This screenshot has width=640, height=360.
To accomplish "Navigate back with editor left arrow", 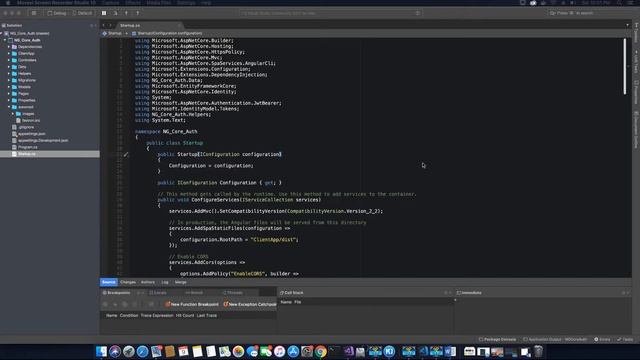I will [104, 25].
